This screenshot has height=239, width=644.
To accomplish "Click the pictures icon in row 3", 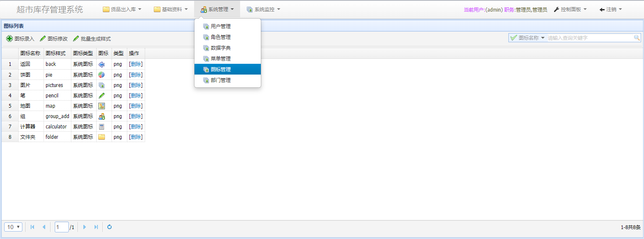I will click(102, 85).
